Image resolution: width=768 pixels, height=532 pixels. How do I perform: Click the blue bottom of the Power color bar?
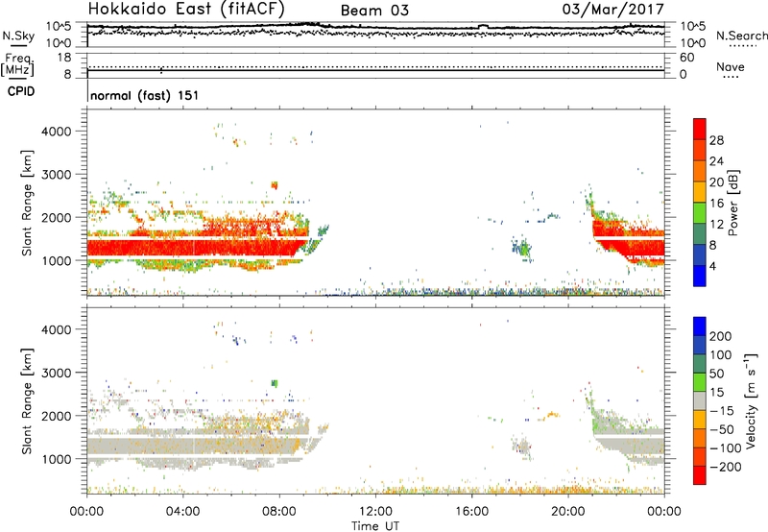point(700,277)
